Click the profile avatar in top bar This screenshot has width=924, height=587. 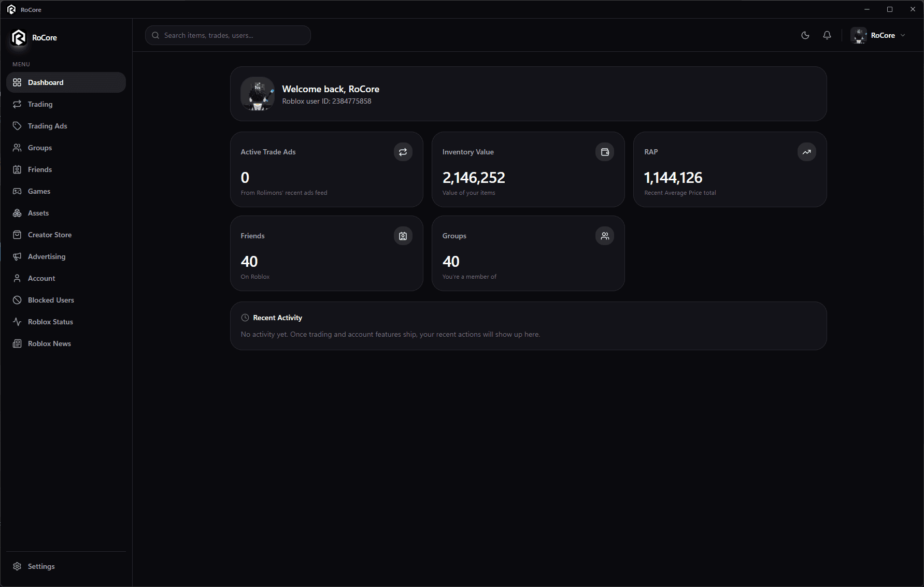coord(859,35)
